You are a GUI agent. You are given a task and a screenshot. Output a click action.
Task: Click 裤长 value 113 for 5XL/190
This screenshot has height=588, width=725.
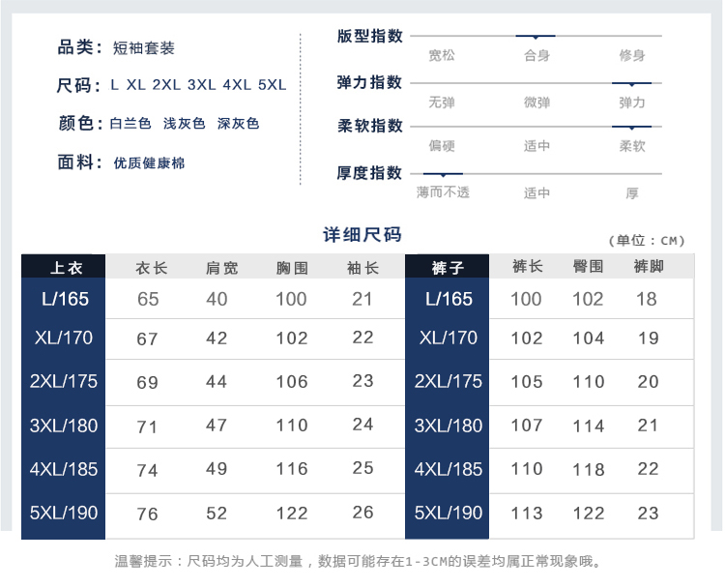(x=527, y=514)
